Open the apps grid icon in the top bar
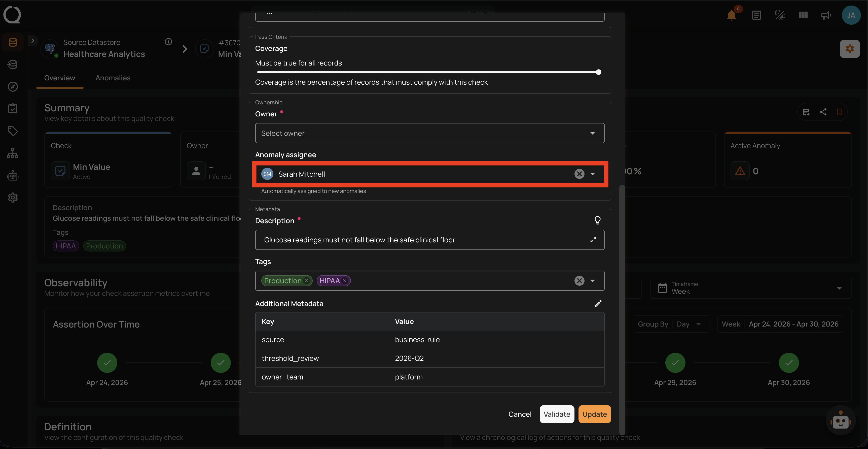 click(x=803, y=15)
